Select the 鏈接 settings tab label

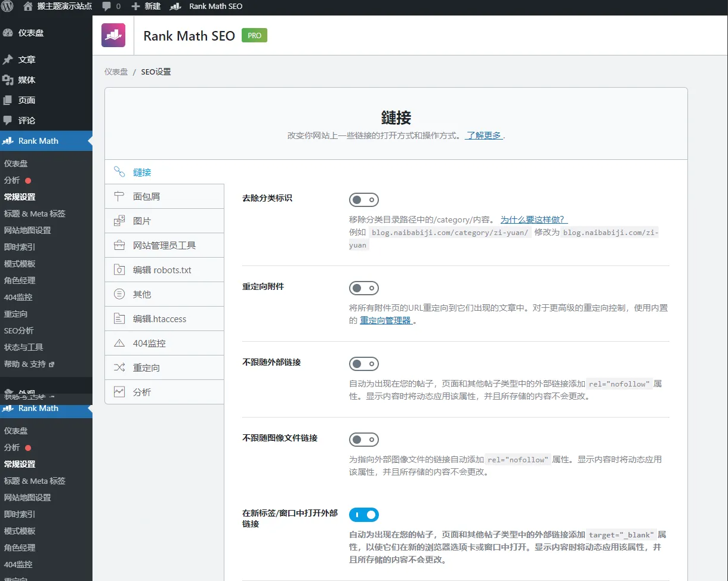142,172
